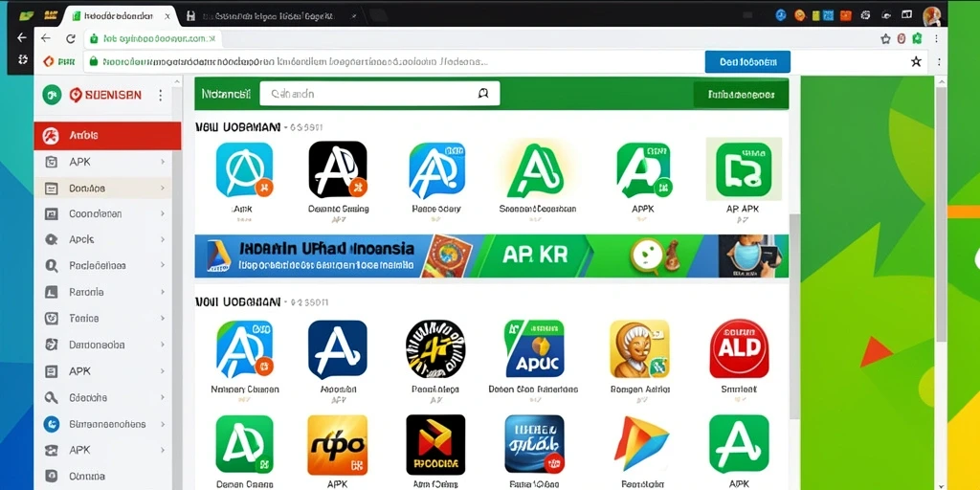Expand the Docadas sidebar chevron

point(163,188)
